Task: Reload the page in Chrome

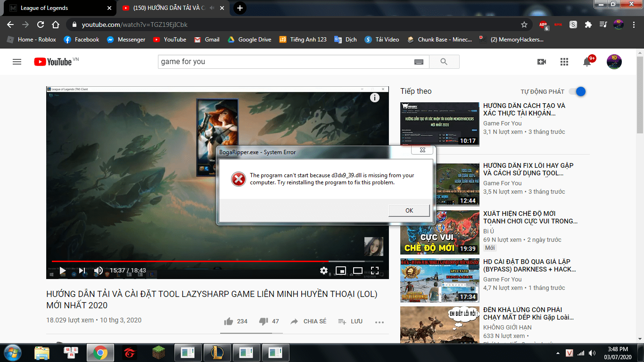Action: tap(41, 25)
